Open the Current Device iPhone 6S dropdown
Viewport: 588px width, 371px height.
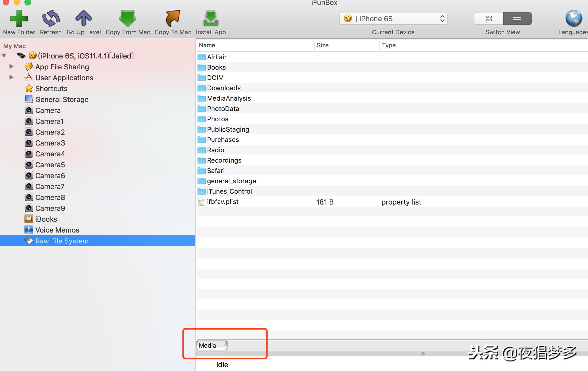coord(393,18)
